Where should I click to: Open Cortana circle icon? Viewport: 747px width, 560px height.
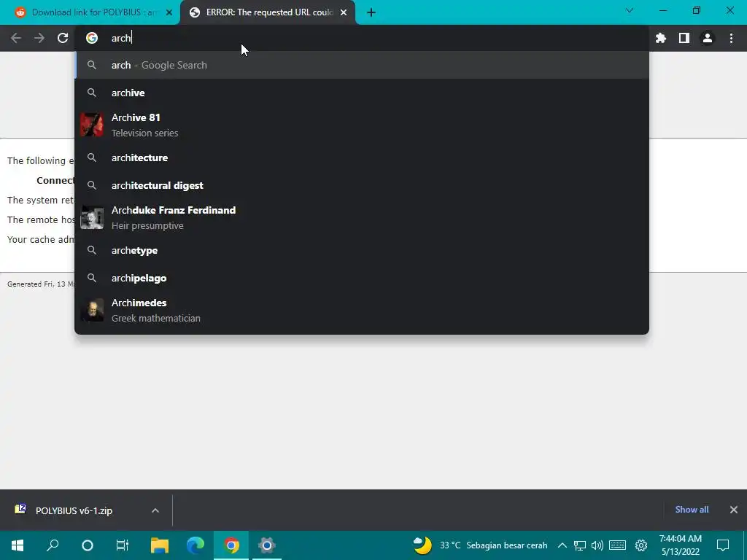88,545
